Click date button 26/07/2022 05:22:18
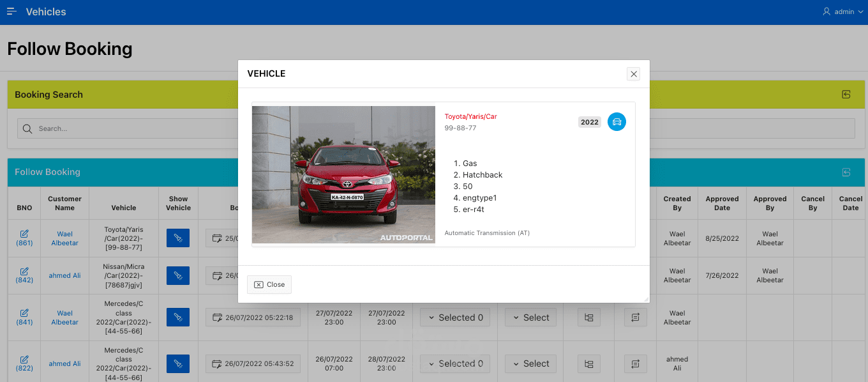868x382 pixels. (253, 317)
